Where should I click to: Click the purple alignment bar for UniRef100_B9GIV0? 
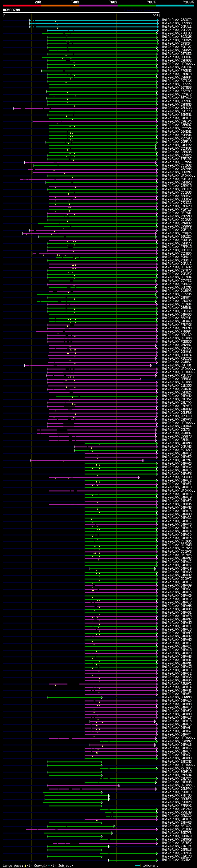[x=95, y=122]
